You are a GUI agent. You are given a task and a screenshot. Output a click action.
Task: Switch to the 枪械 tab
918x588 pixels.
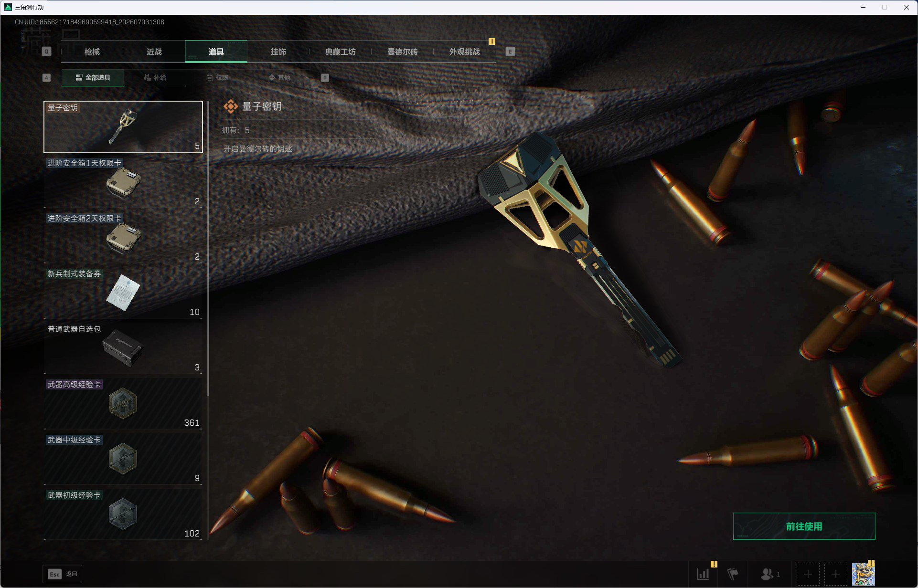[x=92, y=52]
